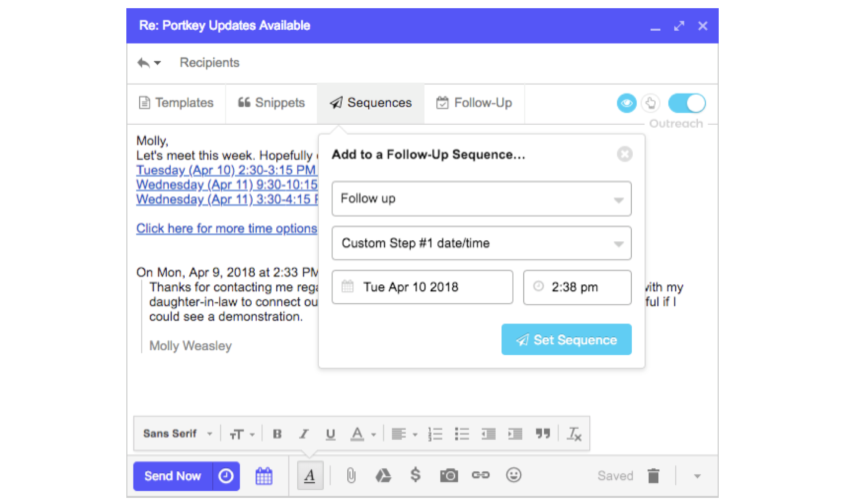
Task: Open the text alignment dropdown
Action: tap(404, 434)
